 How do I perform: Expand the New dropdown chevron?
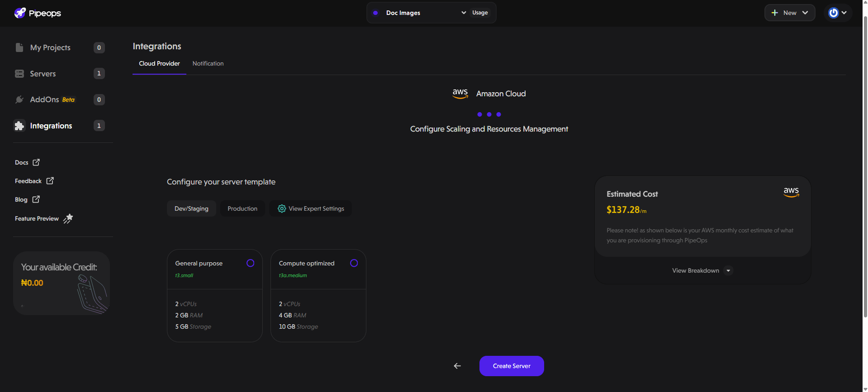tap(805, 13)
